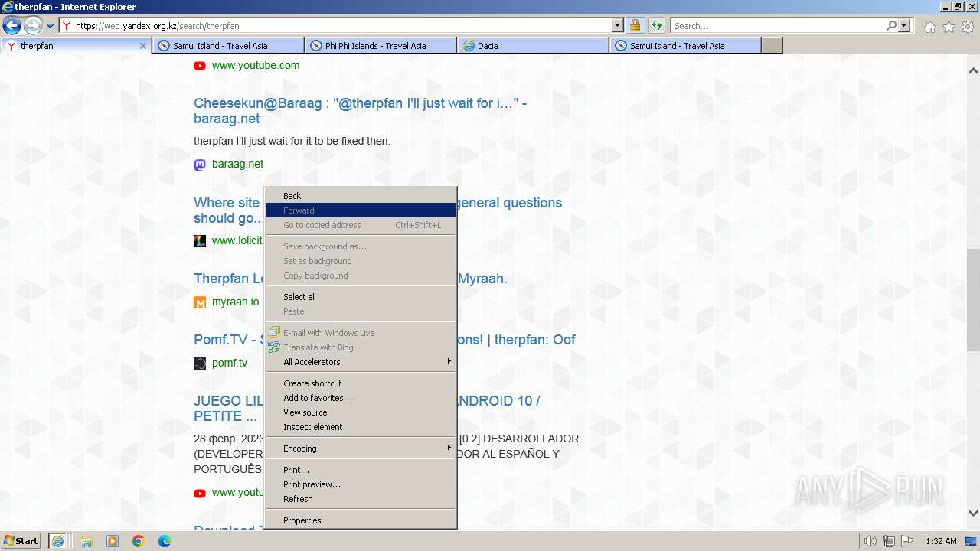Open the Tools gear icon
The height and width of the screenshot is (551, 980).
[x=968, y=27]
